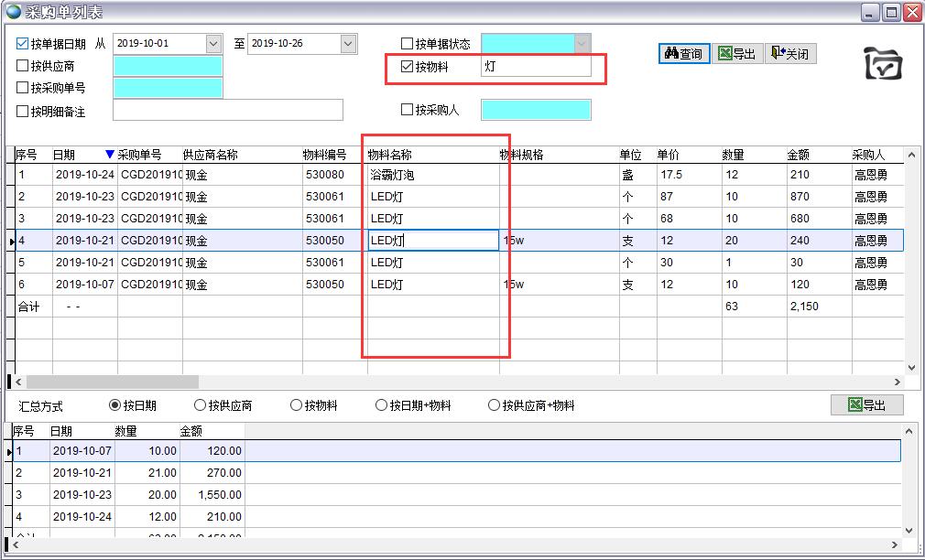Uncheck the 按单据日期 checkbox
The width and height of the screenshot is (925, 560).
23,44
